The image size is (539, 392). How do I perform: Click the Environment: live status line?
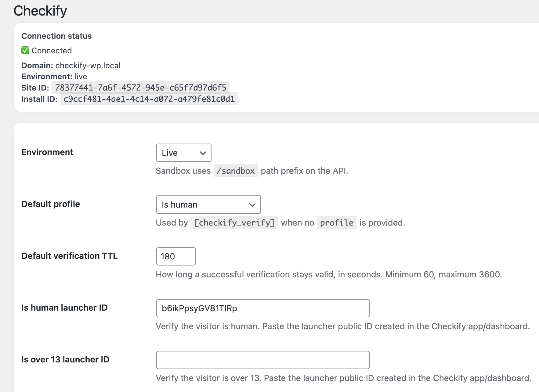(54, 77)
